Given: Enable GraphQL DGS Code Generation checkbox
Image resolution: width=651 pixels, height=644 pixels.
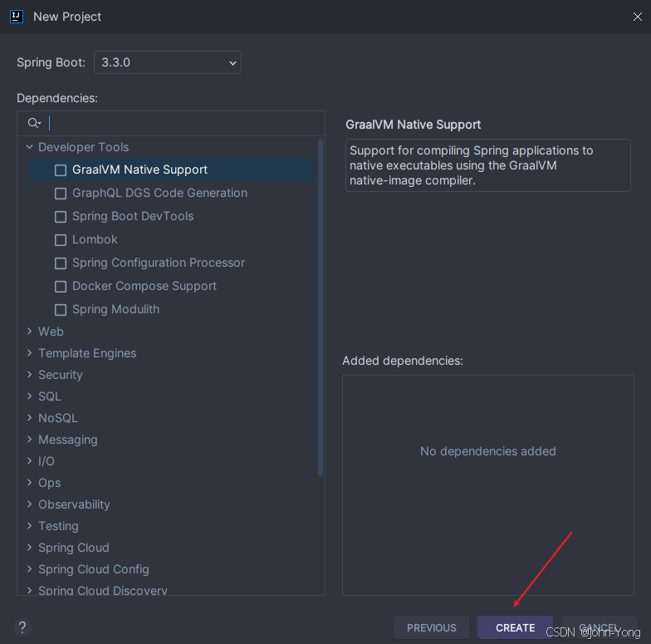Looking at the screenshot, I should [61, 193].
